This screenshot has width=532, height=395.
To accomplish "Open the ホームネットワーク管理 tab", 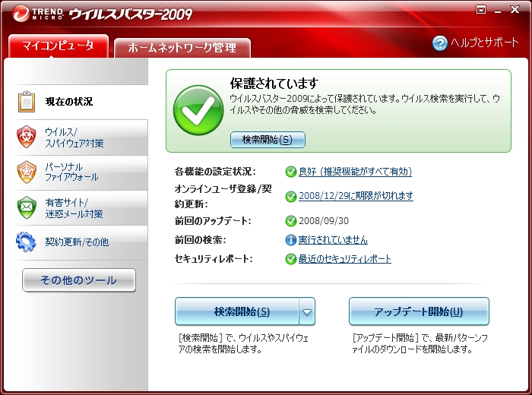I will point(182,48).
